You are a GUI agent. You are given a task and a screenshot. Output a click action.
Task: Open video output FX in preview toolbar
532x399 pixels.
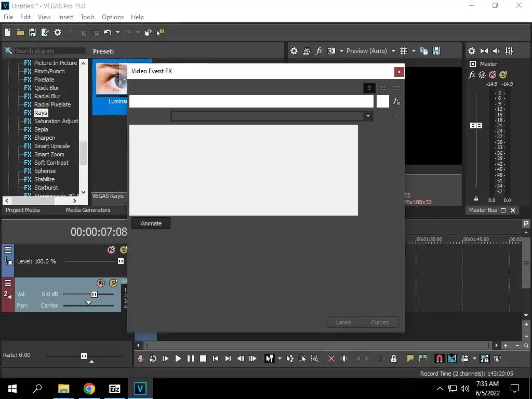point(319,51)
